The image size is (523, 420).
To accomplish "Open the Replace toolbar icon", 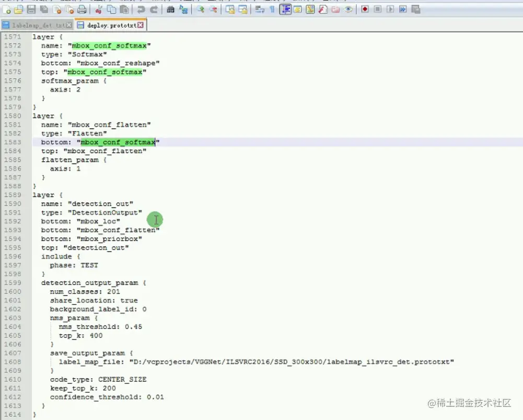I will pyautogui.click(x=183, y=10).
